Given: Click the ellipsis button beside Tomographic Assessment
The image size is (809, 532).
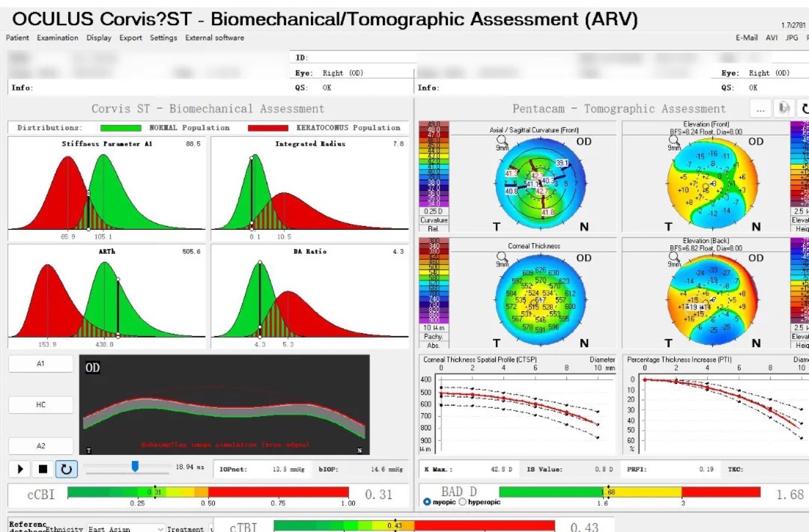Looking at the screenshot, I should click(760, 108).
